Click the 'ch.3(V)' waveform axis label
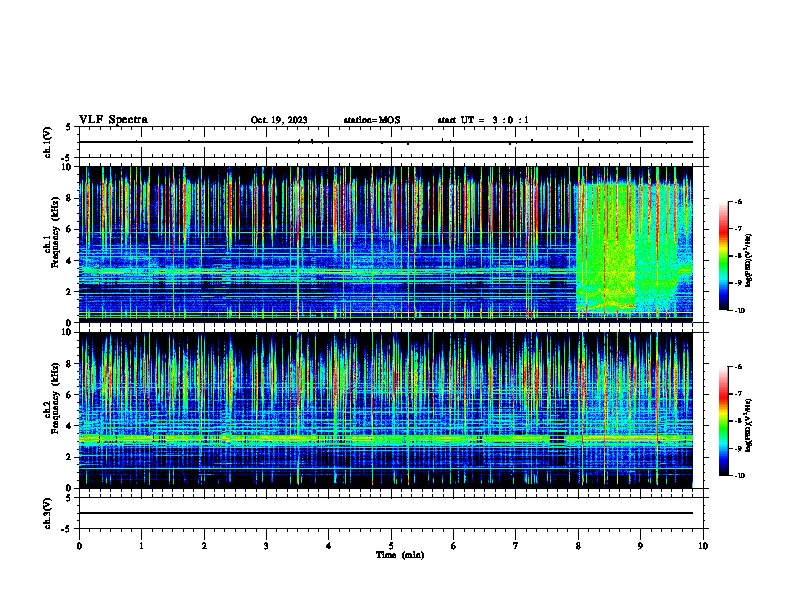Viewport: 792px width, 612px height. [48, 513]
